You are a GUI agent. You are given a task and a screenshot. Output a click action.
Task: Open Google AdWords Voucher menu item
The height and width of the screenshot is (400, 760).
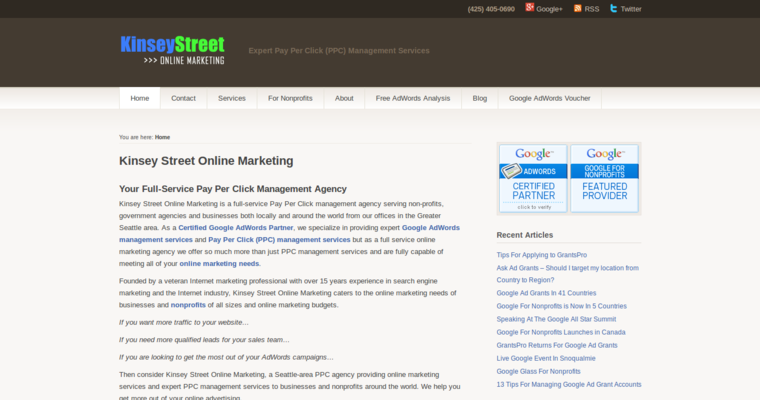pyautogui.click(x=549, y=98)
